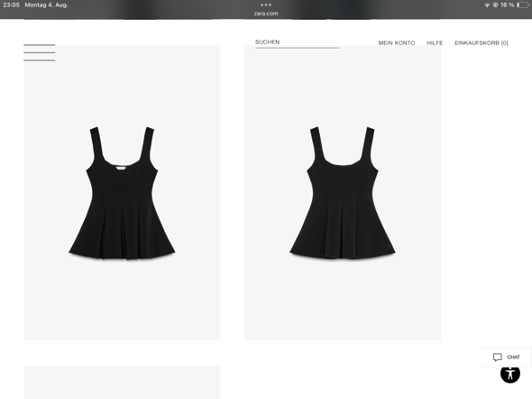Open MEIN KONTO account page
The height and width of the screenshot is (399, 532).
coord(397,43)
